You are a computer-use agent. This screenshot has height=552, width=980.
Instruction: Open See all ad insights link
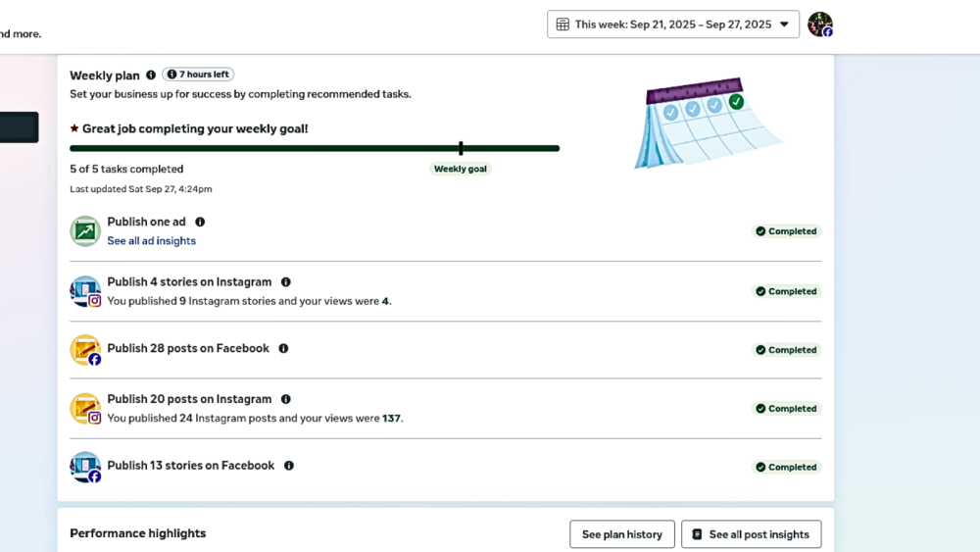[x=151, y=241]
